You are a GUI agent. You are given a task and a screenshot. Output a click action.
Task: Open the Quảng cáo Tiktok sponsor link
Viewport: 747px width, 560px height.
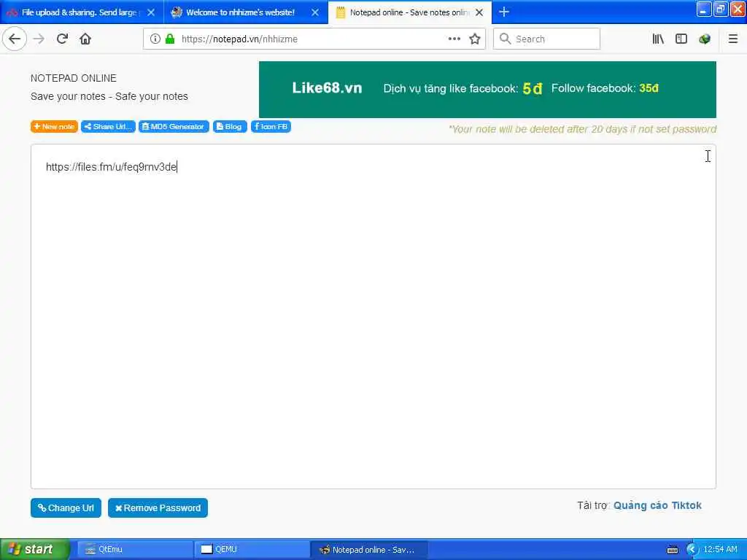point(657,505)
